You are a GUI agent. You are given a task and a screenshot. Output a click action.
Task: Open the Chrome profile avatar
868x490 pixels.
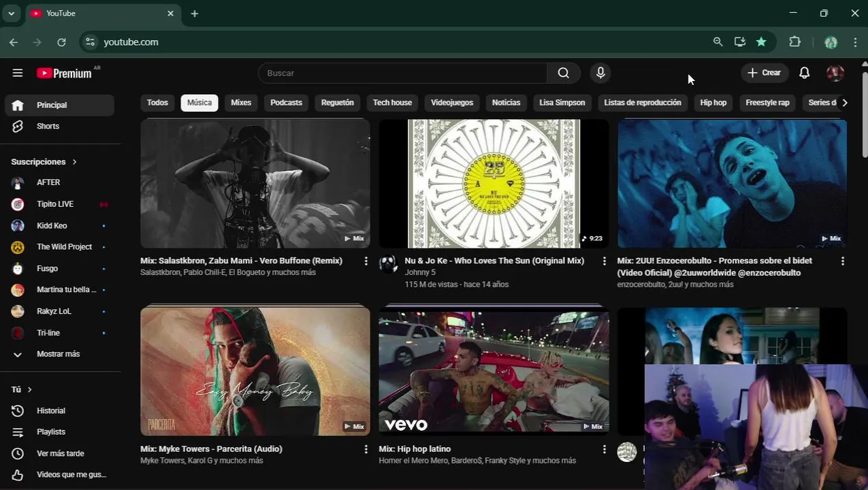[831, 42]
